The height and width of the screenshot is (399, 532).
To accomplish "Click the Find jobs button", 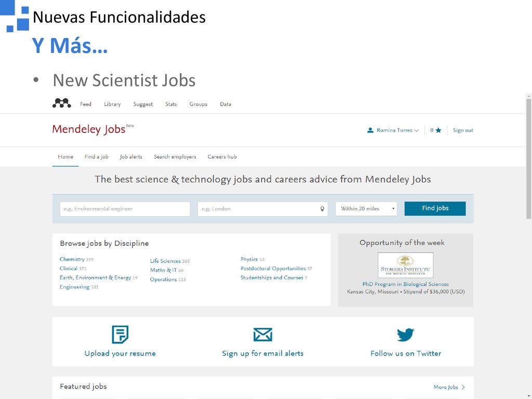I will pos(435,209).
